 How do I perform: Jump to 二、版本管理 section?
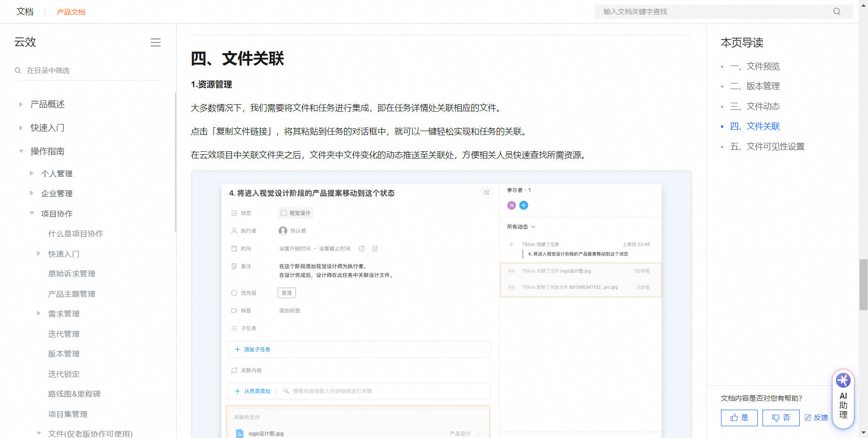pos(755,86)
